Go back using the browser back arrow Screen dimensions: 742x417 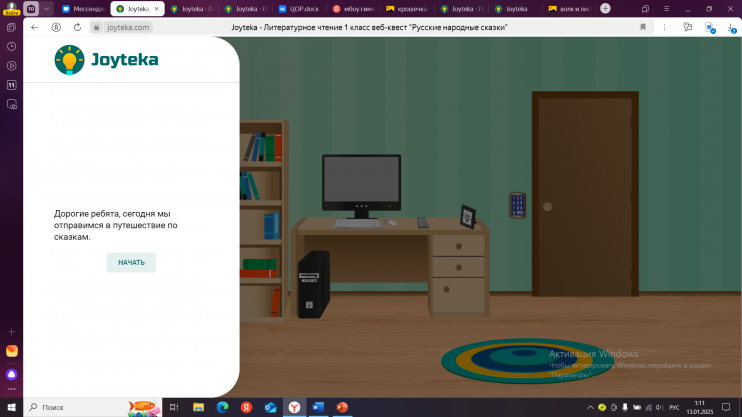click(x=35, y=28)
